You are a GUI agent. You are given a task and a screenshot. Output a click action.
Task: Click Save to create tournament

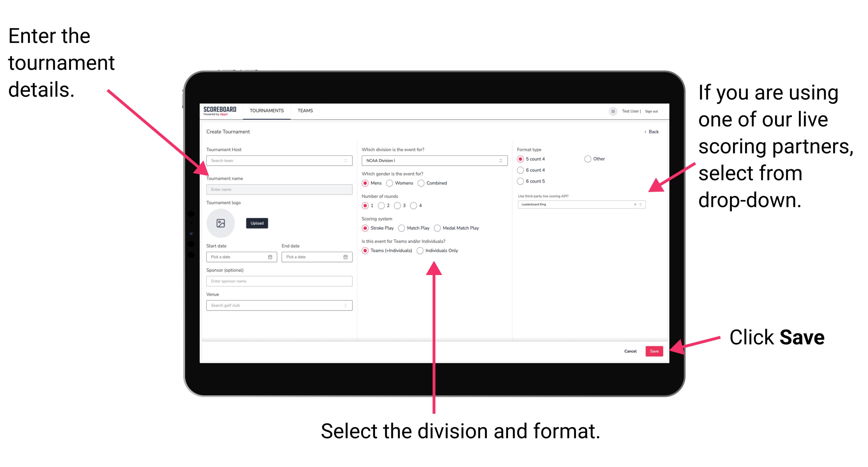pyautogui.click(x=655, y=351)
